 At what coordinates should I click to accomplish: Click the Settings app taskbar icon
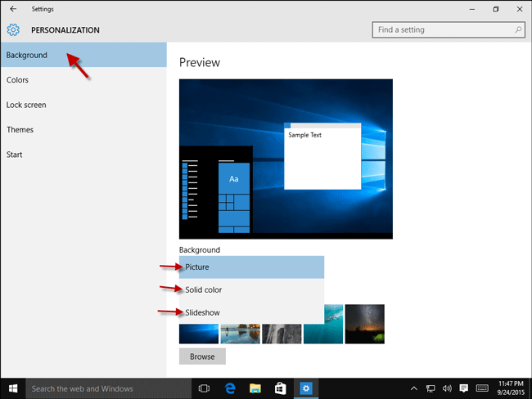(306, 388)
